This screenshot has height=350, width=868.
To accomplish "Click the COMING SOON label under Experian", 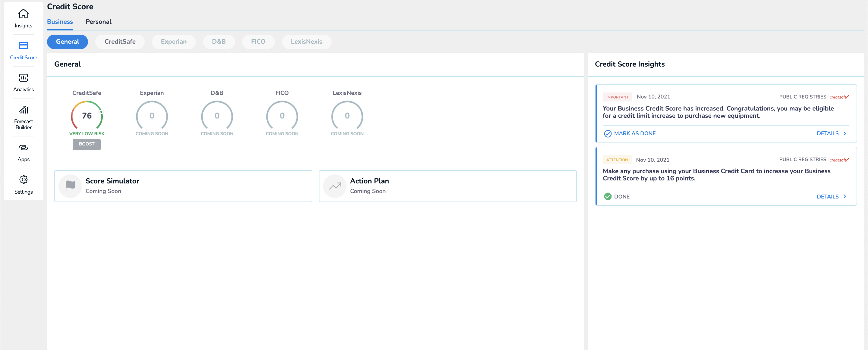I will click(152, 134).
